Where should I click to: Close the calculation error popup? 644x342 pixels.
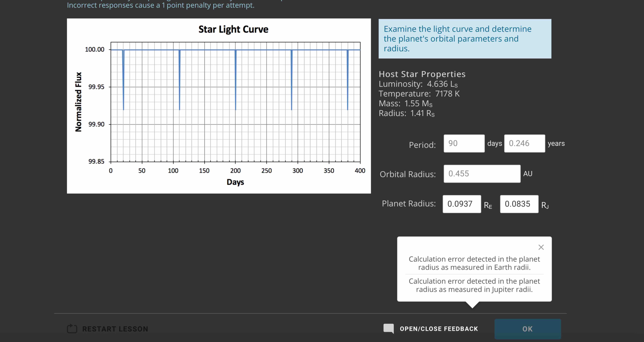[541, 247]
